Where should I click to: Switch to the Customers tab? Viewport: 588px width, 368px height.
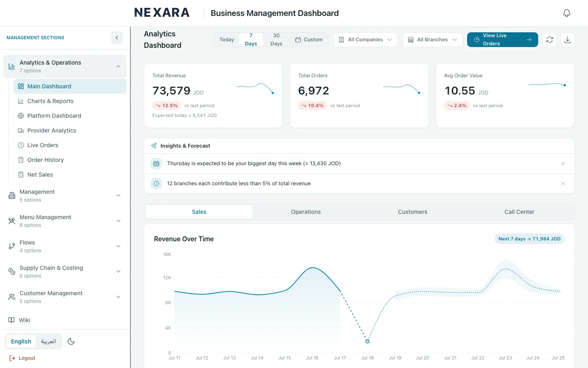tap(413, 212)
